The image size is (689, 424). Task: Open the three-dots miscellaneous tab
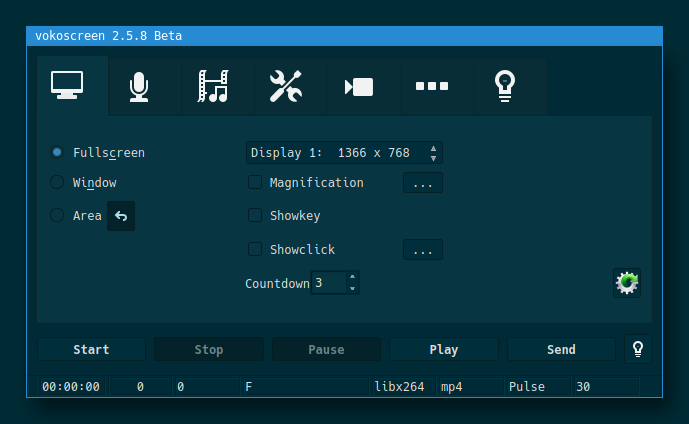tap(431, 87)
